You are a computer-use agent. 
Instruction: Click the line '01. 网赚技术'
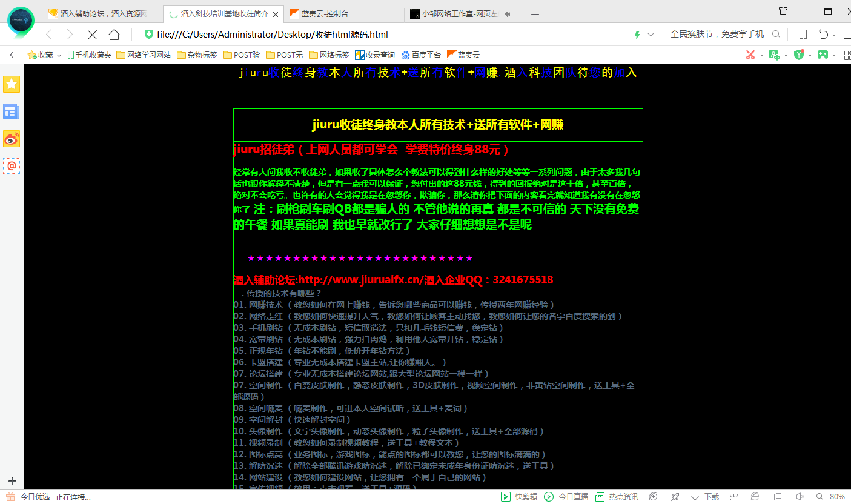[394, 305]
